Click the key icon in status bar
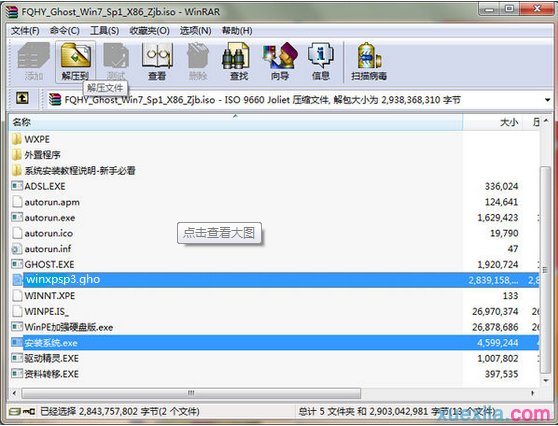This screenshot has width=558, height=426. click(29, 412)
